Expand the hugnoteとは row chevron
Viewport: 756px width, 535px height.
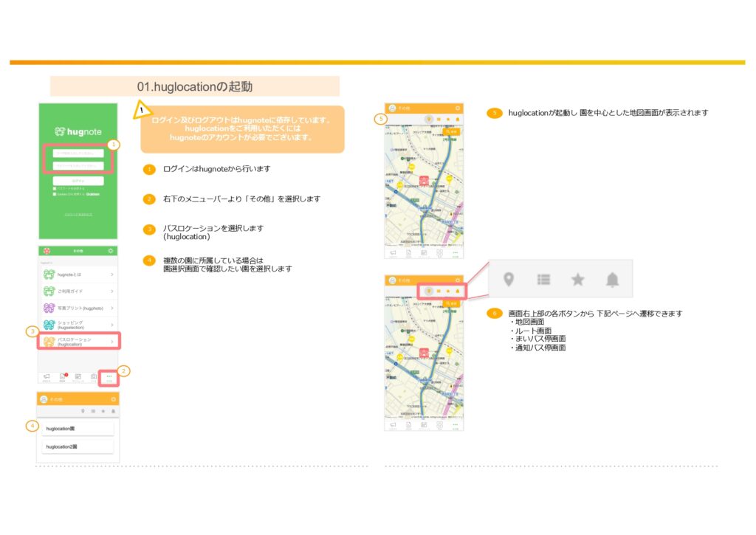point(111,275)
